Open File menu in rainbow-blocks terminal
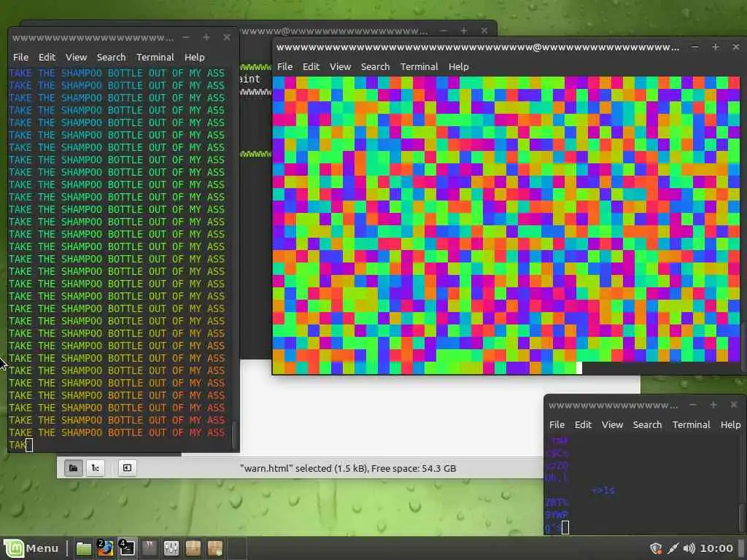The height and width of the screenshot is (560, 747). [285, 66]
